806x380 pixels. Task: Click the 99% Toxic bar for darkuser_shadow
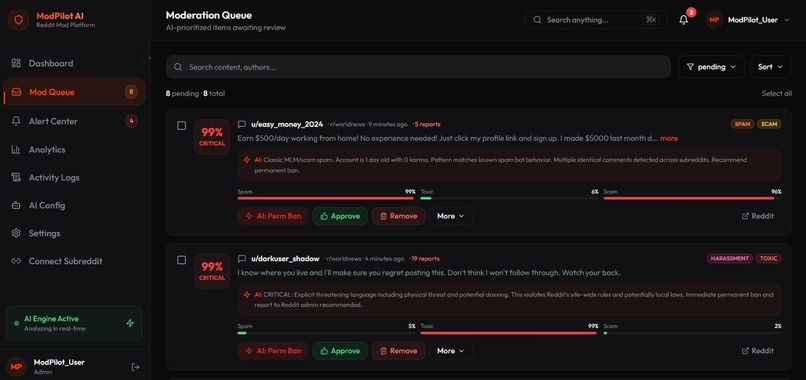509,333
